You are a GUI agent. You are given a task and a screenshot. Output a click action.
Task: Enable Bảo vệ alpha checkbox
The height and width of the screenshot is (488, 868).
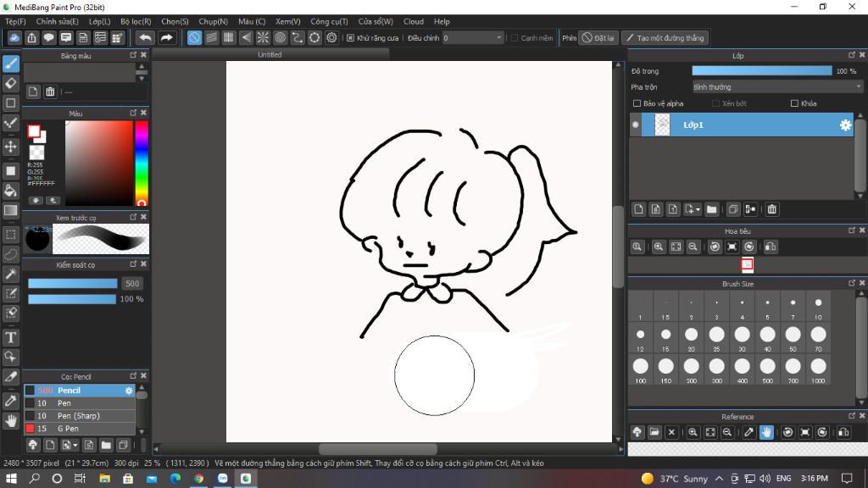tap(637, 103)
